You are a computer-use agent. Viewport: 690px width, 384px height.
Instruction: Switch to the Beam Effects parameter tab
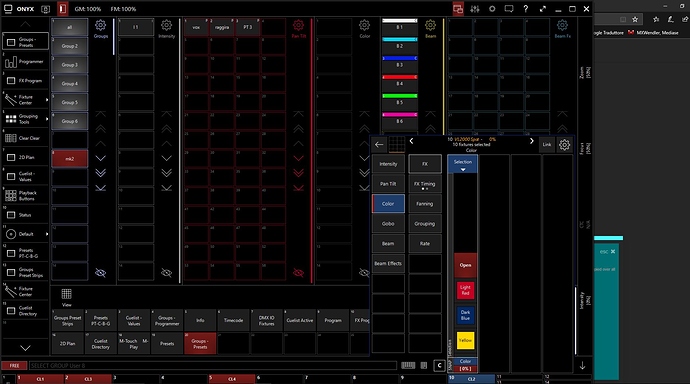388,263
